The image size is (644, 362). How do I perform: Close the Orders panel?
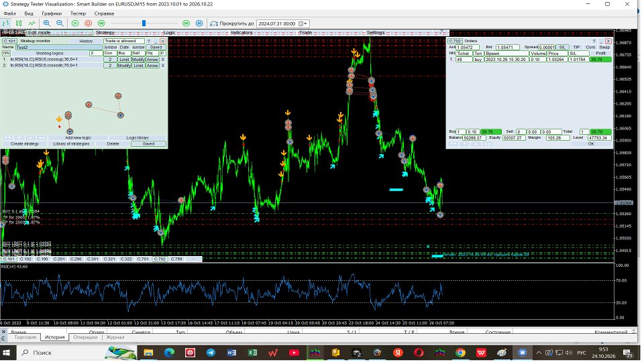point(608,41)
